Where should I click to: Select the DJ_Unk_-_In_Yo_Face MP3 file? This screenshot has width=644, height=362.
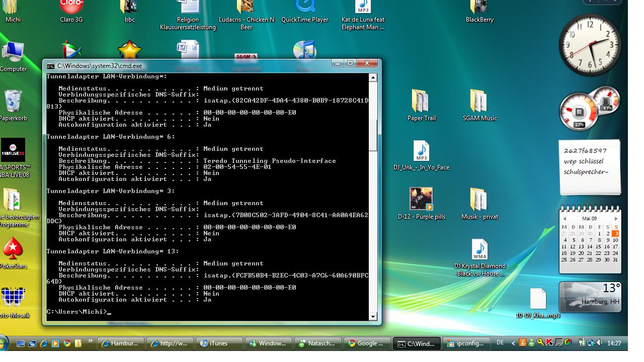[x=421, y=155]
